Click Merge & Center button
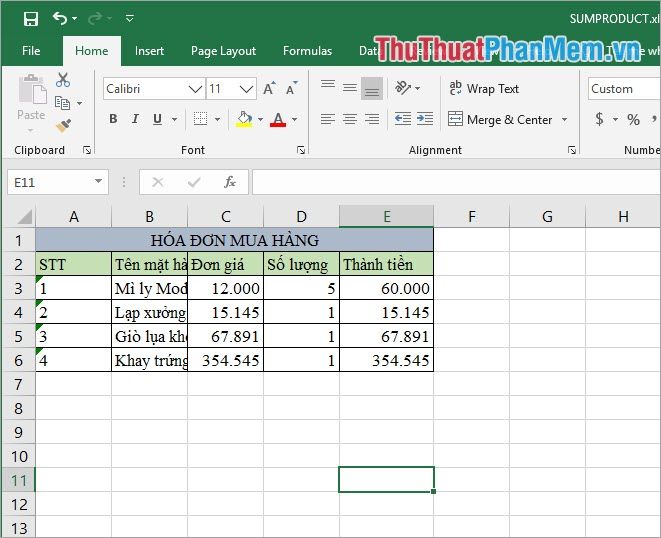This screenshot has width=661, height=538. [x=500, y=120]
